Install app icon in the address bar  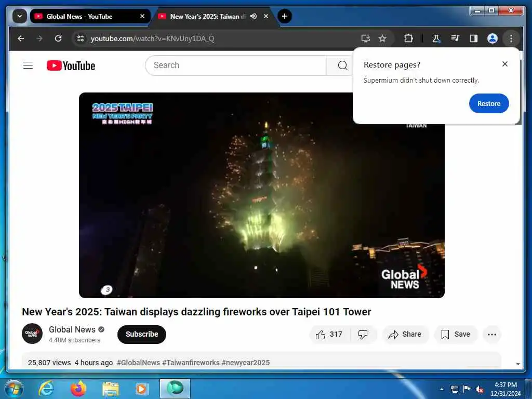click(365, 38)
